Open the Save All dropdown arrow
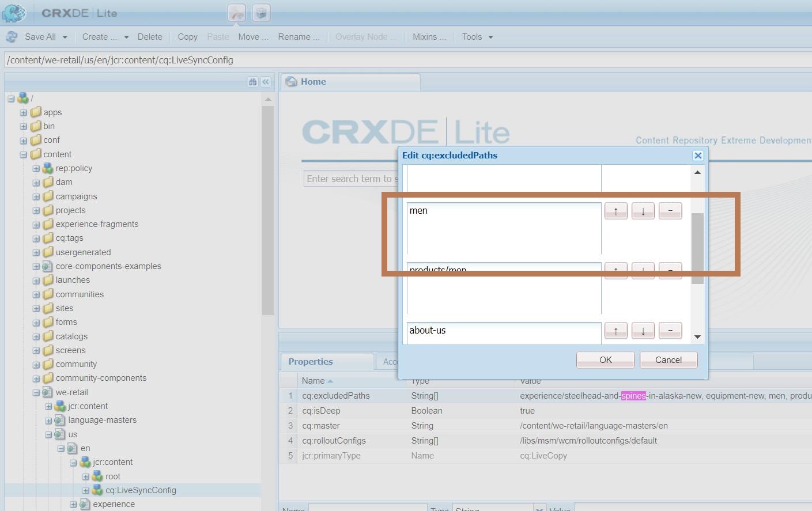 point(65,37)
